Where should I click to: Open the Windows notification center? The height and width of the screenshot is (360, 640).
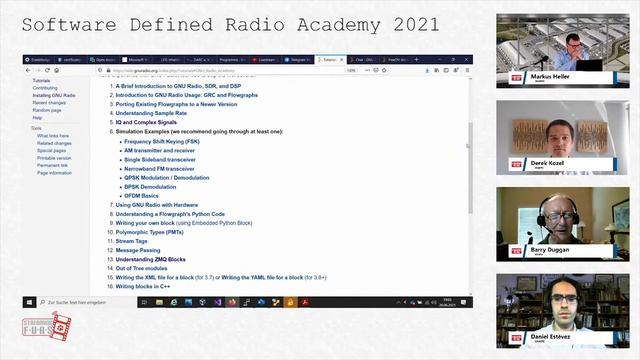point(463,302)
